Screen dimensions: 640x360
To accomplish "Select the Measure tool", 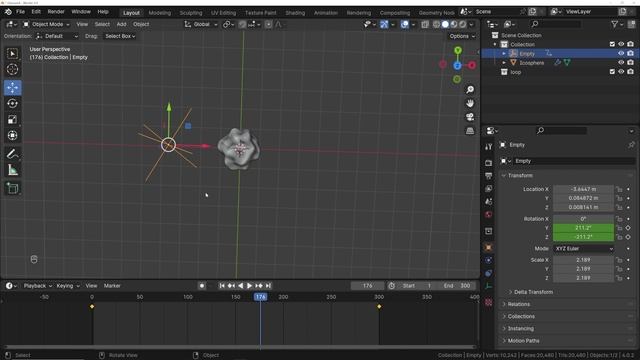I will point(12,170).
